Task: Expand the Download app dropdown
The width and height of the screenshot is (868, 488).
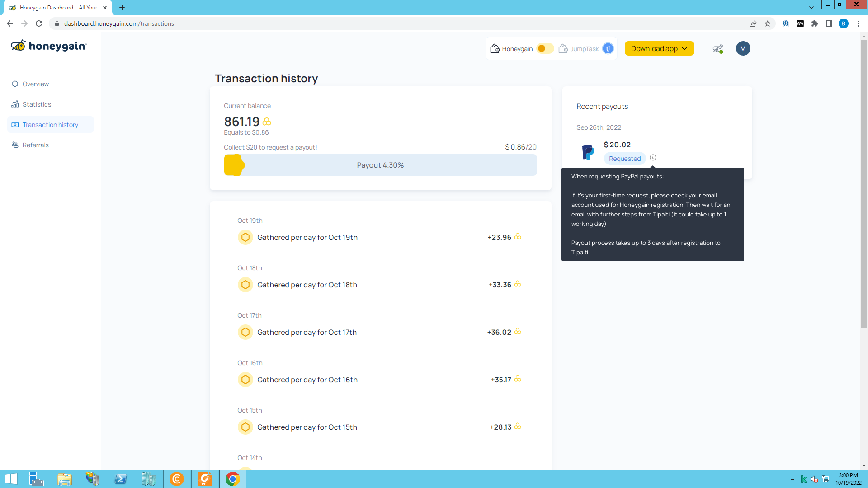Action: click(659, 48)
